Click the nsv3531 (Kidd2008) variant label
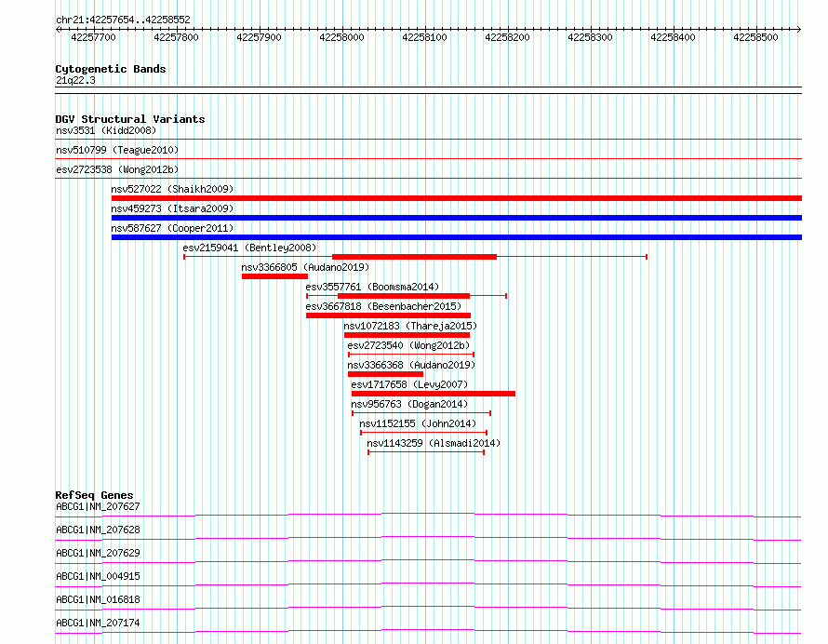Viewport: 828px width, 644px height. [106, 130]
